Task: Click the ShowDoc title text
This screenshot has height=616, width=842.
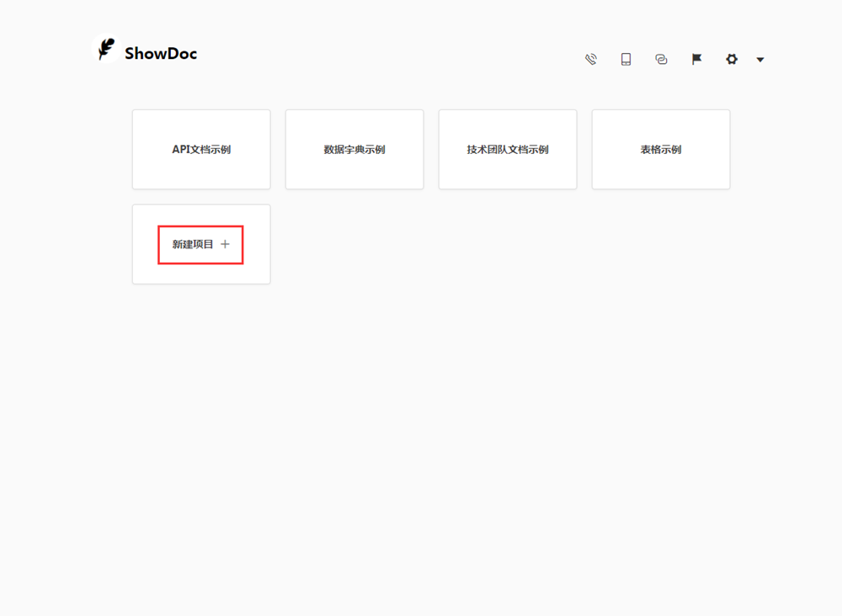Action: coord(161,54)
